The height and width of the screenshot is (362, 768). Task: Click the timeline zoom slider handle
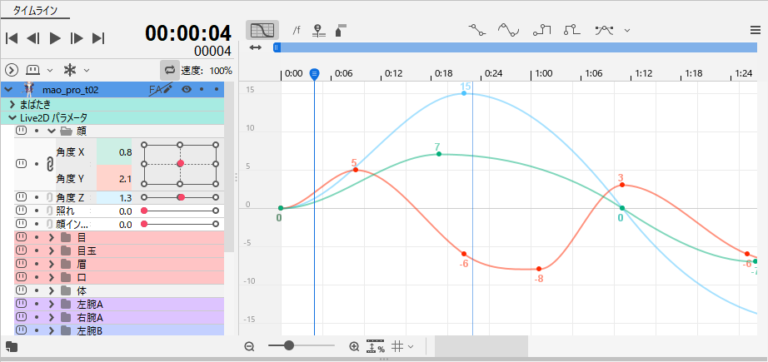(x=288, y=345)
